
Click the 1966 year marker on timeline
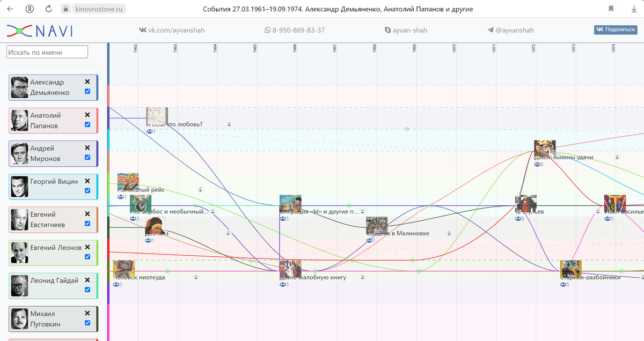295,48
